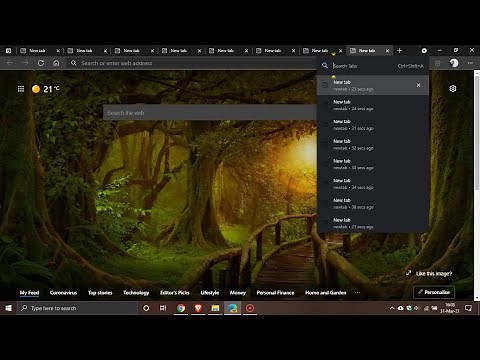Select New tab opened 24 secs ago
The width and height of the screenshot is (480, 360).
373,105
